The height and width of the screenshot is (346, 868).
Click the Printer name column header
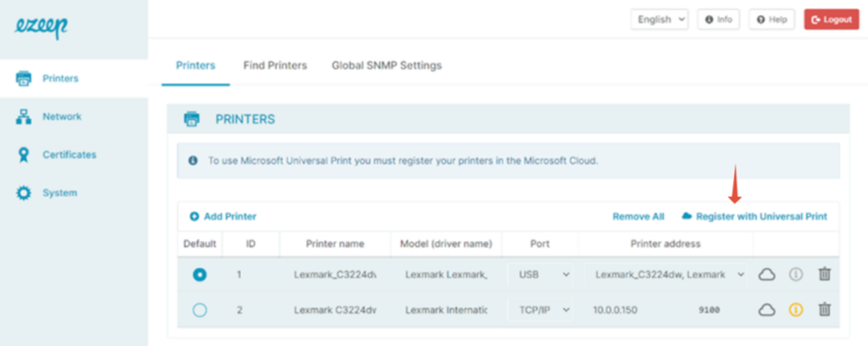pyautogui.click(x=335, y=243)
